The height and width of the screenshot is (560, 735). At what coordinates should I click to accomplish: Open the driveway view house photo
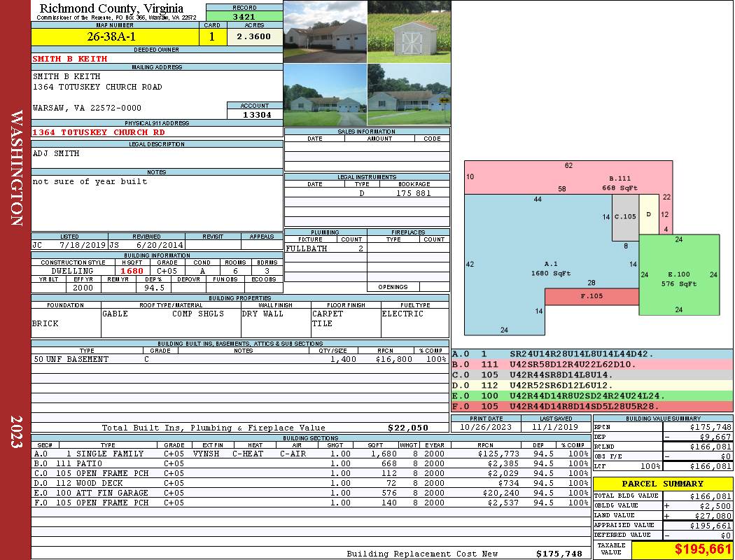[x=325, y=94]
